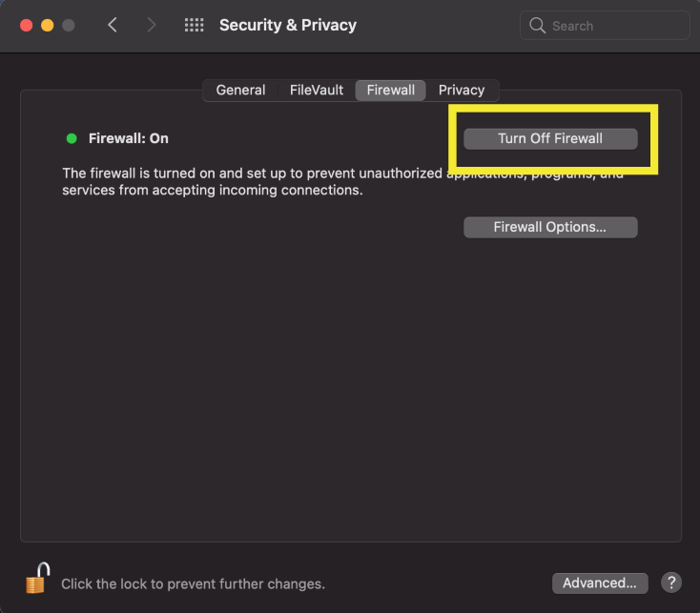The image size is (700, 613).
Task: Open the FileVault tab
Action: (317, 91)
